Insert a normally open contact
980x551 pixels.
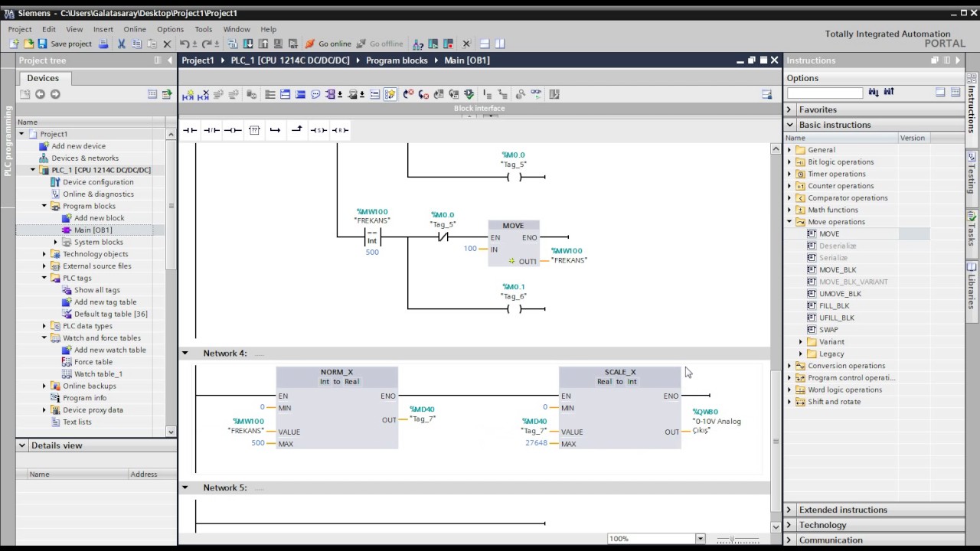click(x=190, y=130)
